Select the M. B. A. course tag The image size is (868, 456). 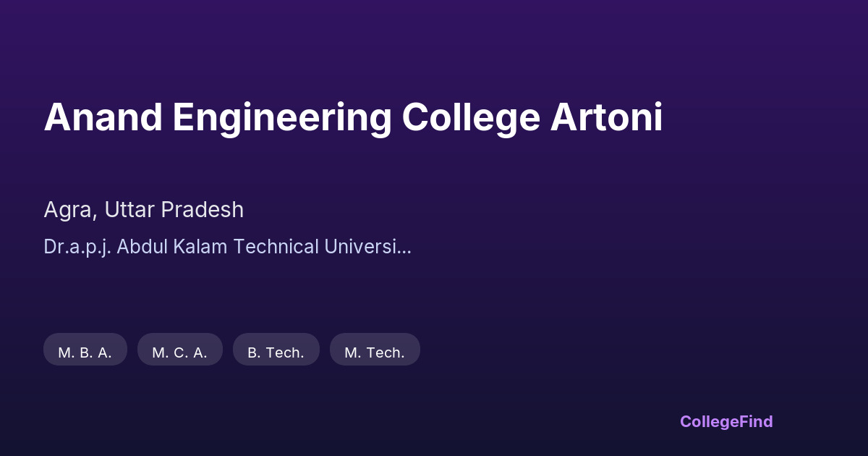85,351
